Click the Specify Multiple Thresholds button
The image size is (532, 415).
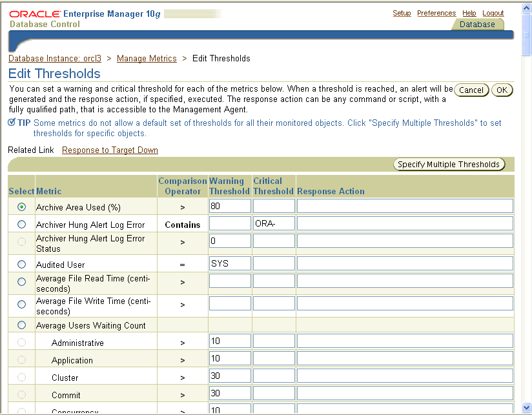pyautogui.click(x=449, y=164)
